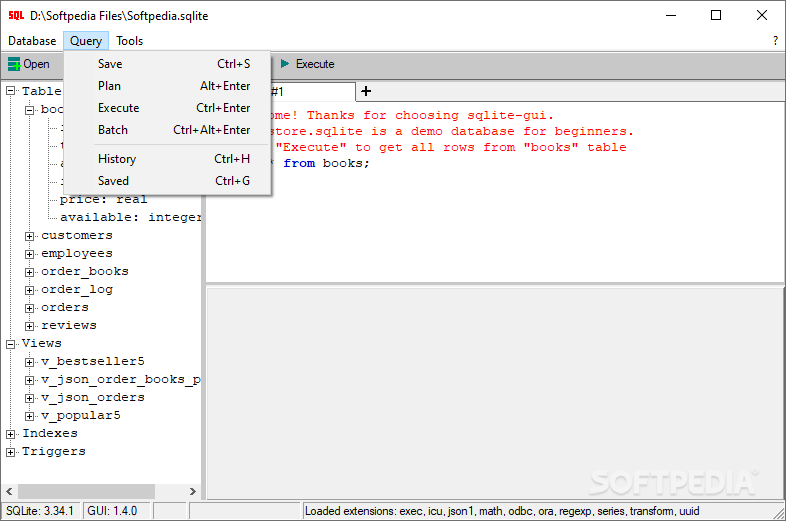Click the 'Loaded extensions' status text
The image size is (786, 521).
(502, 511)
